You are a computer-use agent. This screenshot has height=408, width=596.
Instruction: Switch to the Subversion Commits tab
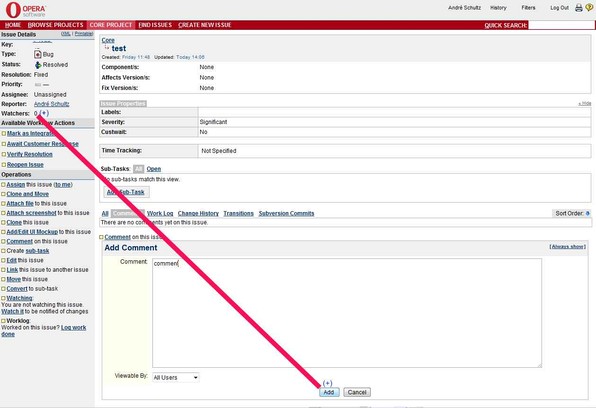(286, 214)
